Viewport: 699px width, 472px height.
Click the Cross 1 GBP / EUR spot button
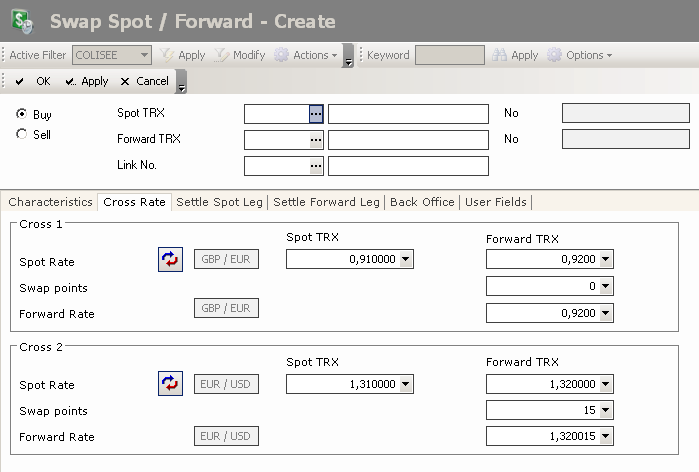[225, 260]
